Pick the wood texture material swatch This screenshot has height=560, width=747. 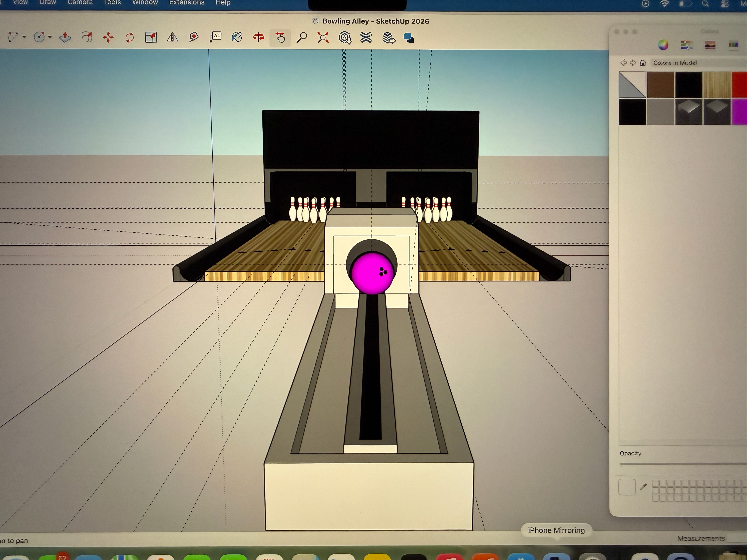pyautogui.click(x=717, y=84)
